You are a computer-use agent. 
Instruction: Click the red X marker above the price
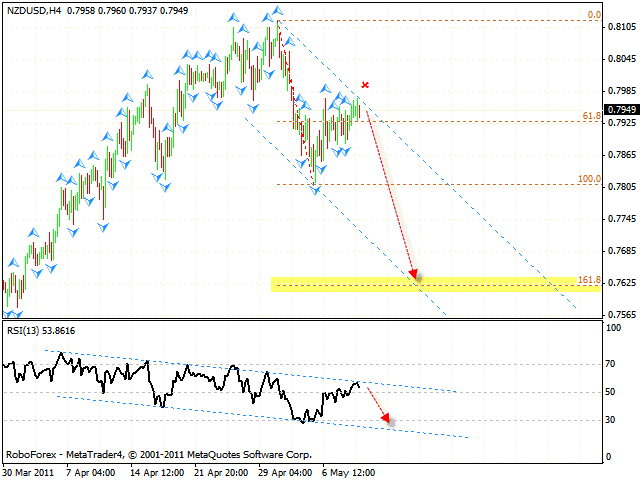(366, 86)
